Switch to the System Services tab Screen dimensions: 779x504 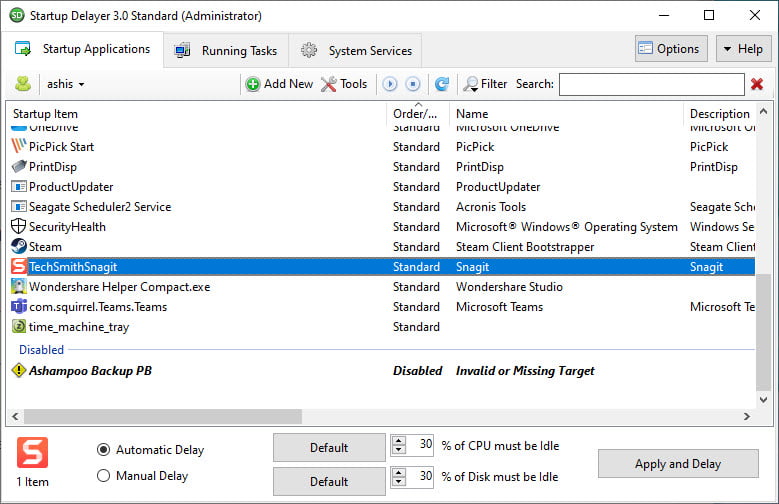(x=356, y=50)
